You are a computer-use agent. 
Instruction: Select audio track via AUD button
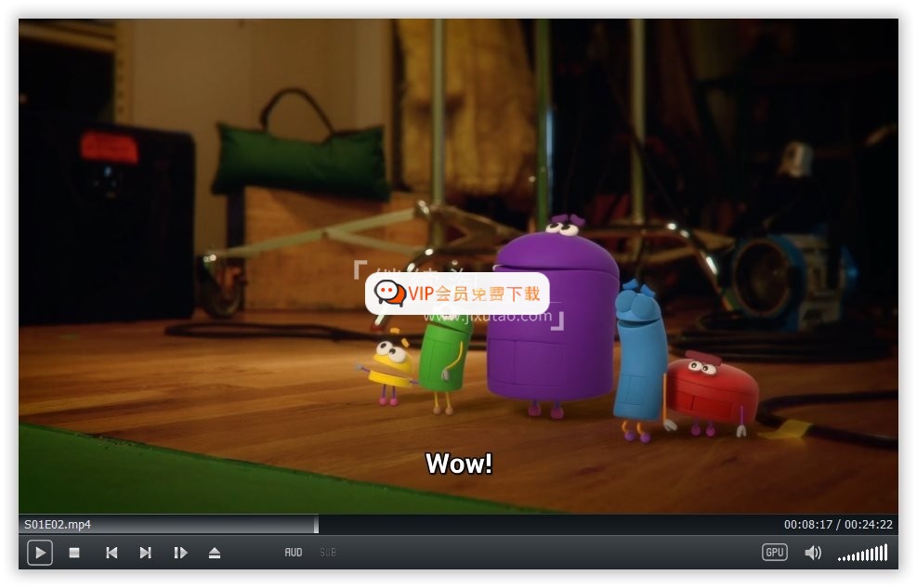tap(294, 553)
